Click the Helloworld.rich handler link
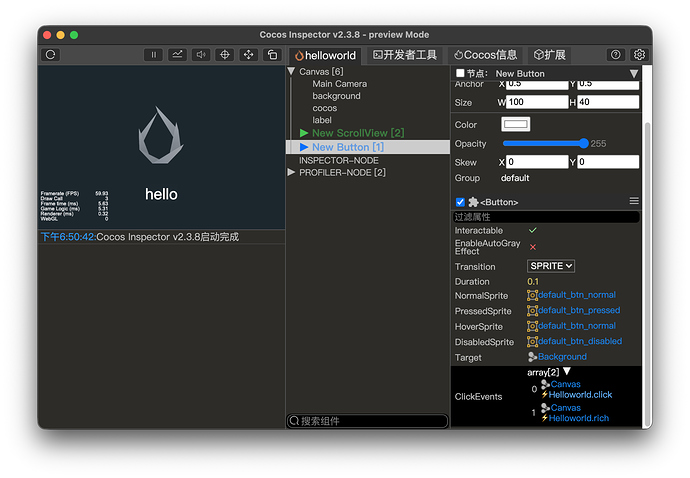The height and width of the screenshot is (478, 690). pos(579,418)
